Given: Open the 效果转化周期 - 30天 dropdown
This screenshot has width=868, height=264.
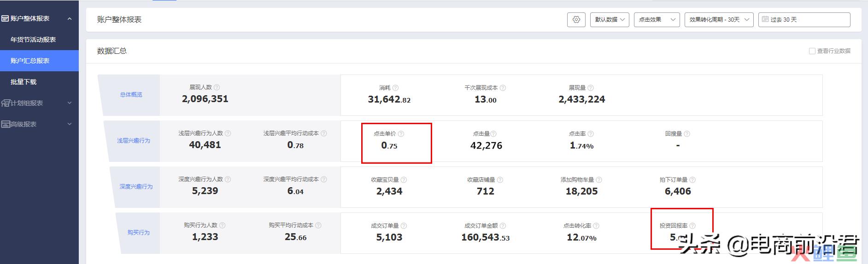Looking at the screenshot, I should [x=719, y=20].
